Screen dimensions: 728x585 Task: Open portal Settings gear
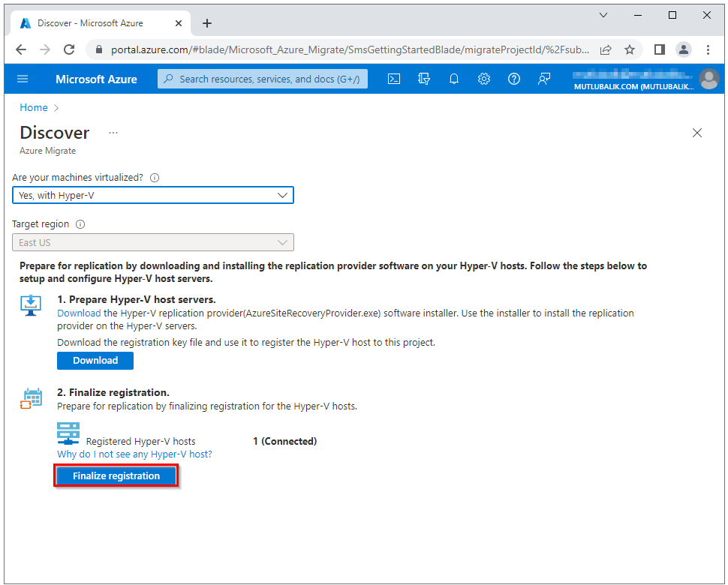point(484,79)
